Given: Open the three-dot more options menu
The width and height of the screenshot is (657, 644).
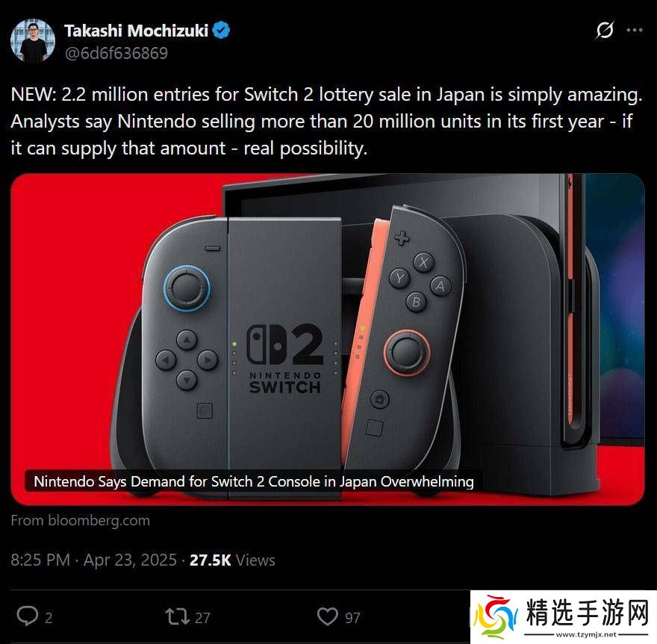Looking at the screenshot, I should coord(635,30).
